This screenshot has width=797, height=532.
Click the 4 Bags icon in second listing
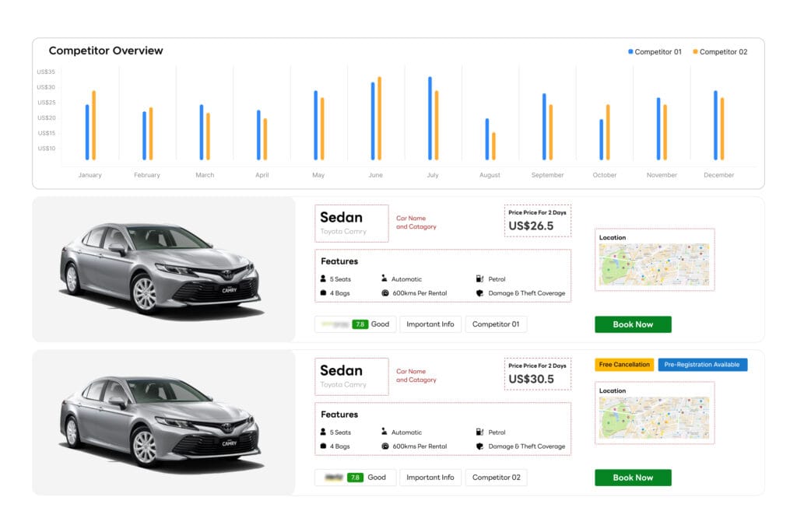(x=323, y=446)
